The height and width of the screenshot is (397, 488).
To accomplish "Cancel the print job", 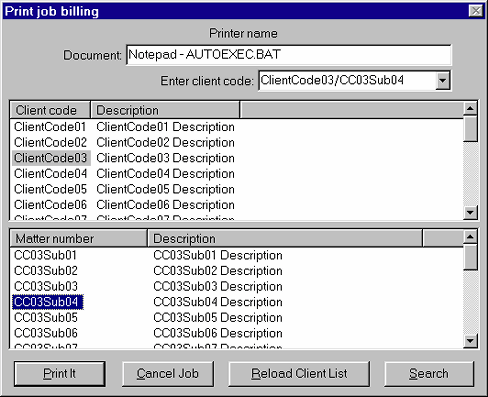I will click(x=168, y=374).
